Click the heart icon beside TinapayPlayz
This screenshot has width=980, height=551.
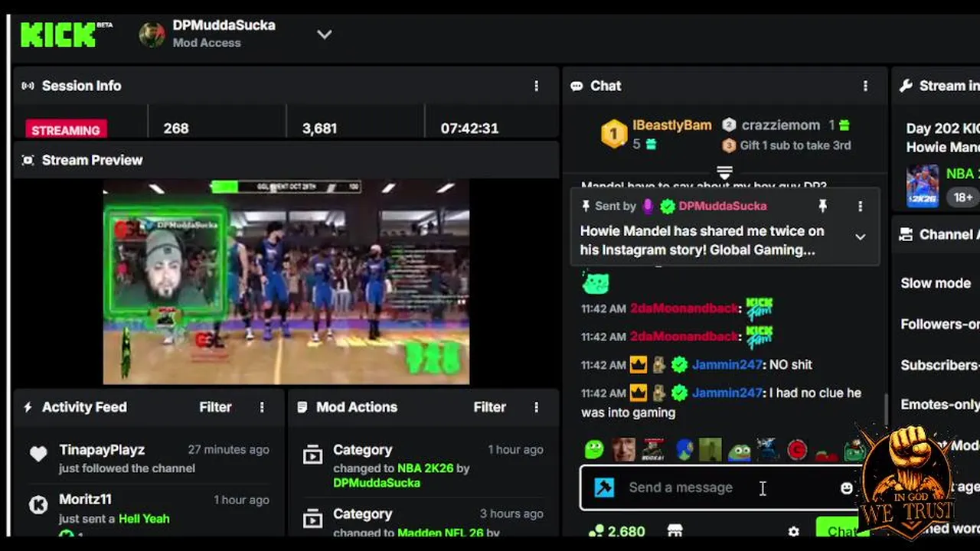[x=38, y=454]
